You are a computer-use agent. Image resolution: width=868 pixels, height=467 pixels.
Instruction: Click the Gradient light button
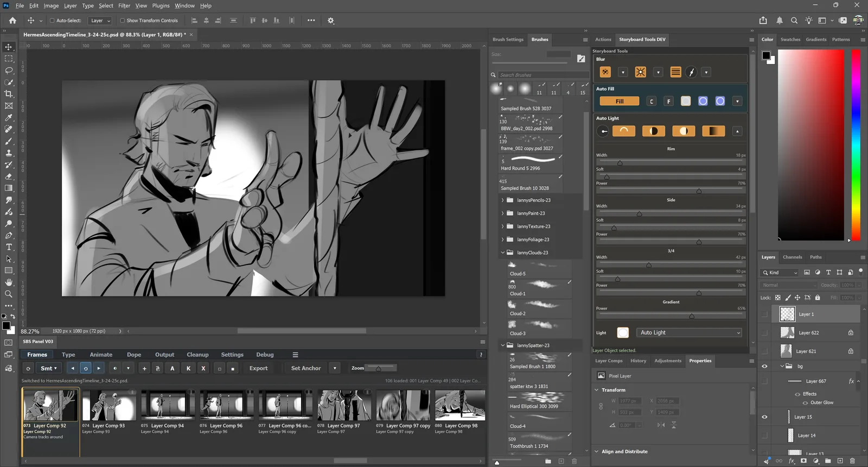pos(713,131)
